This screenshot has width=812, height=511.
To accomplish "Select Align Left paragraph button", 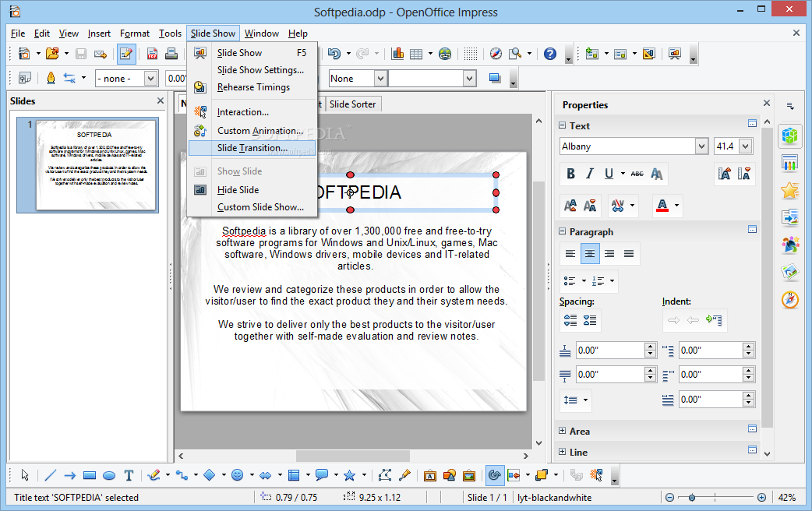I will 570,254.
